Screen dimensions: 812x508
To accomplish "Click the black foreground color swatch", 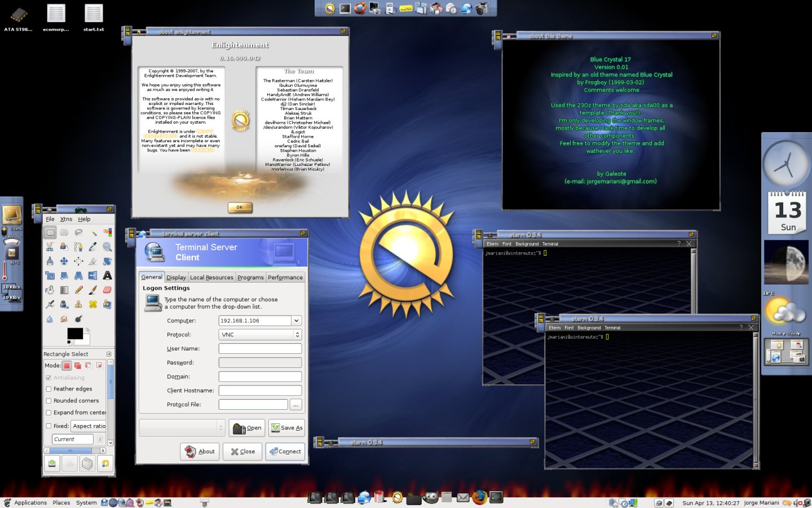I will (x=75, y=333).
